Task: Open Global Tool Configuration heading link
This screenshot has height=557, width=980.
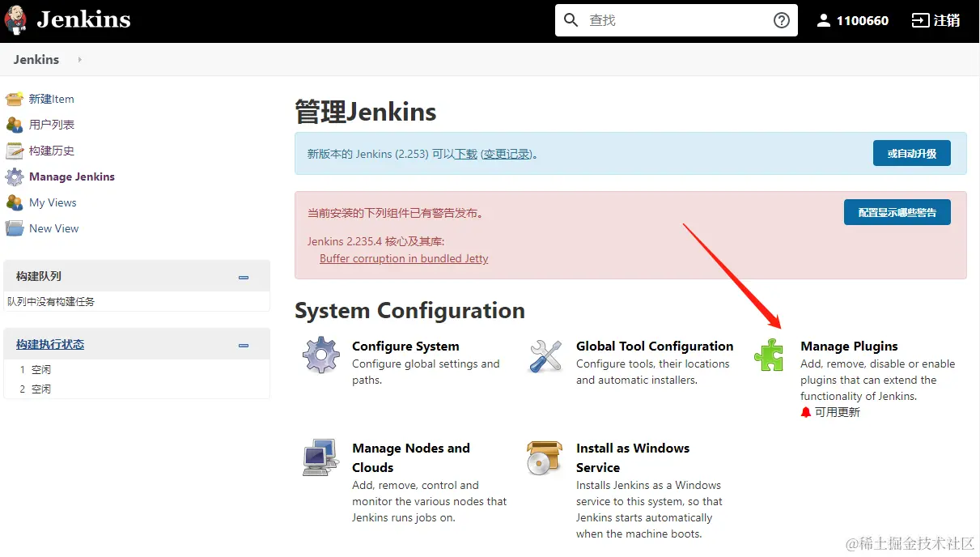Action: point(655,346)
